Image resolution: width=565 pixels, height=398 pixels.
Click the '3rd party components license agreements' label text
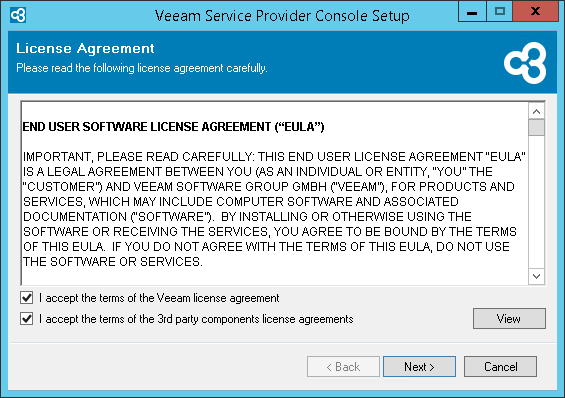click(x=255, y=319)
